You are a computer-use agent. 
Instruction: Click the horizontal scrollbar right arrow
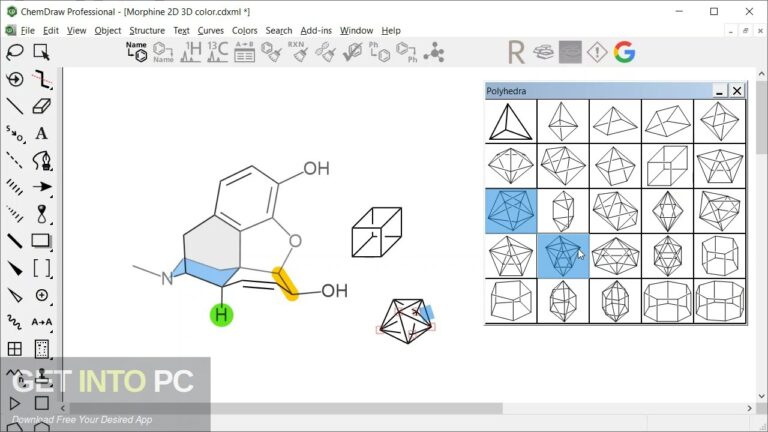[x=749, y=408]
